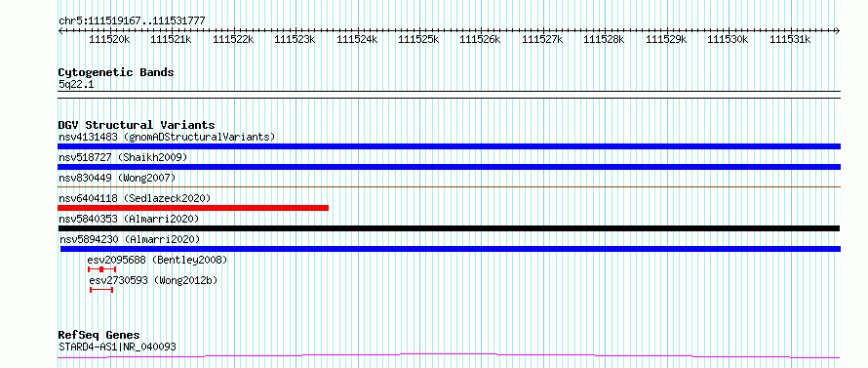Click the thin brown line of nsv830449
Viewport: 868px width, 368px height.
449,186
